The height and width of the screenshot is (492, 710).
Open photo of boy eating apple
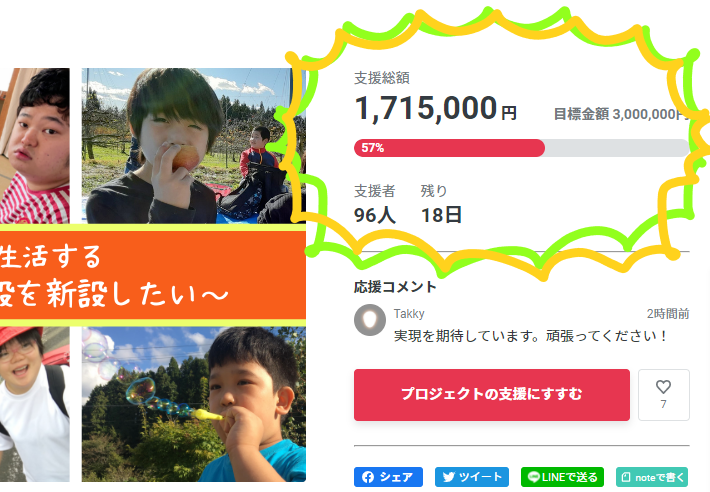pyautogui.click(x=194, y=146)
